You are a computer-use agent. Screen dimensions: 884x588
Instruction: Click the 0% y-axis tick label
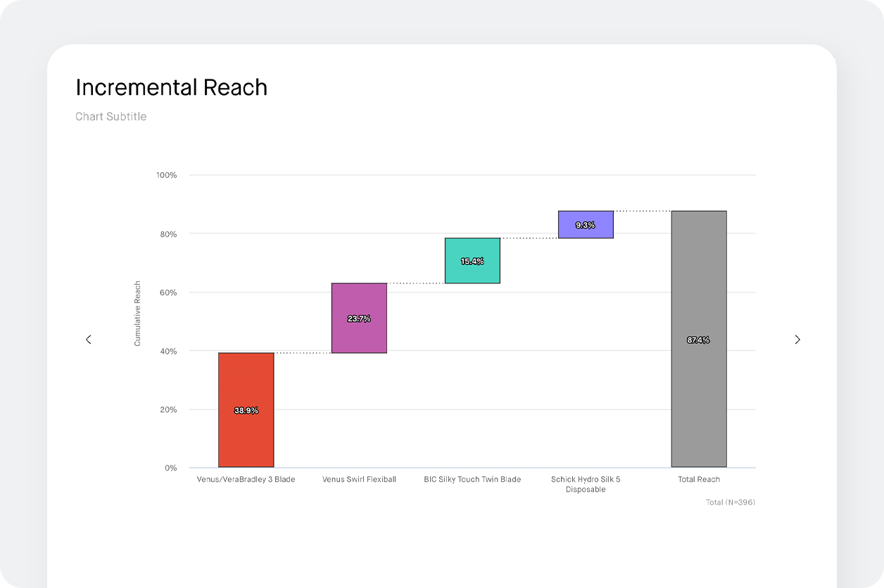point(171,468)
